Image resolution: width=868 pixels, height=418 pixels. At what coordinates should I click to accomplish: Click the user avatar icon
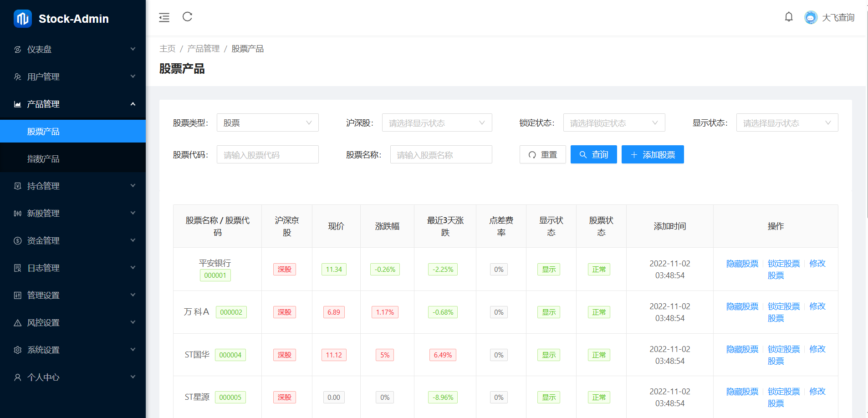pos(811,17)
